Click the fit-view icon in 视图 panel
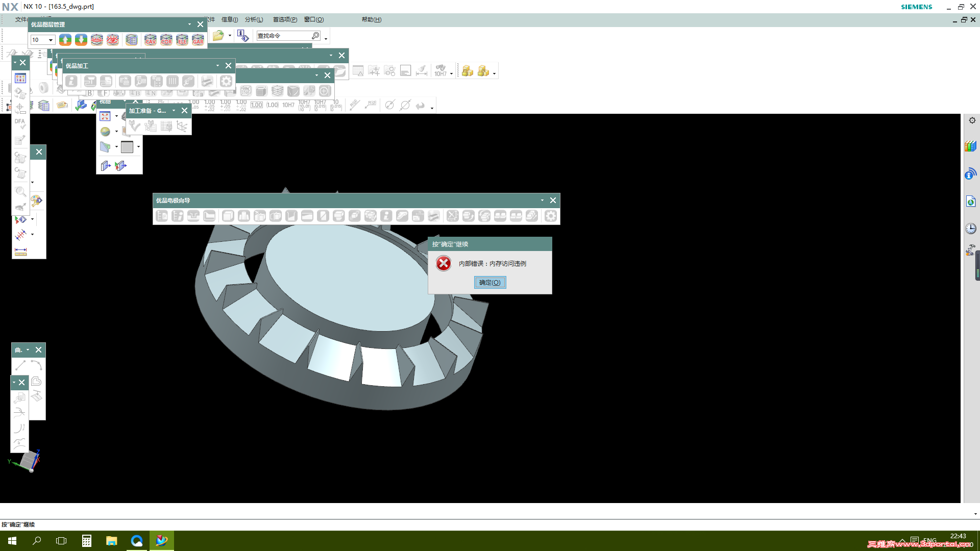Viewport: 980px width, 551px height. pyautogui.click(x=105, y=116)
